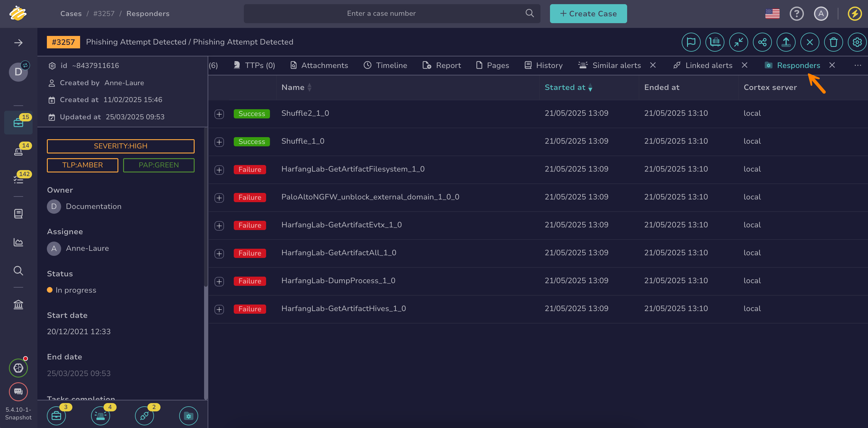
Task: Click the flag case toolbar icon
Action: [x=691, y=42]
